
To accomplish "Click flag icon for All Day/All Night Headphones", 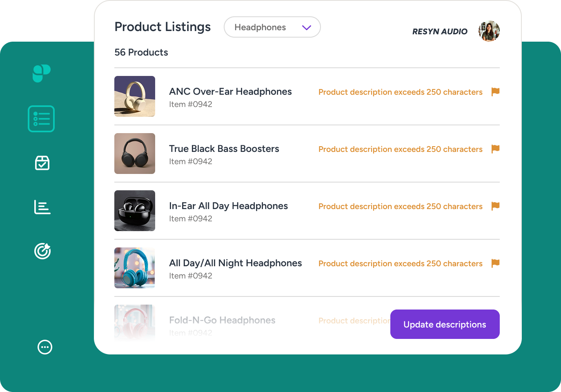I will (x=495, y=263).
